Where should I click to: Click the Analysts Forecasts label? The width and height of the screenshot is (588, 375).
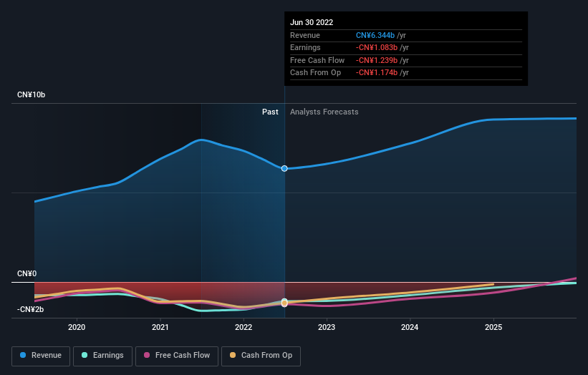click(x=324, y=112)
